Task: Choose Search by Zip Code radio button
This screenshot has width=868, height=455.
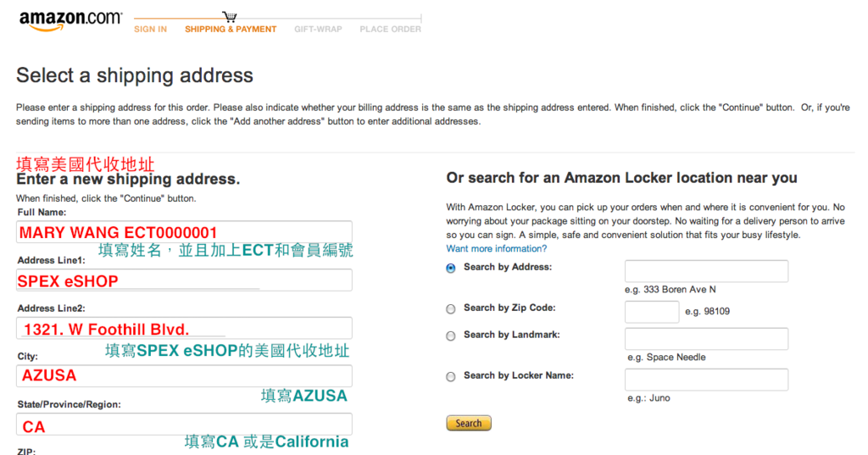Action: click(451, 308)
